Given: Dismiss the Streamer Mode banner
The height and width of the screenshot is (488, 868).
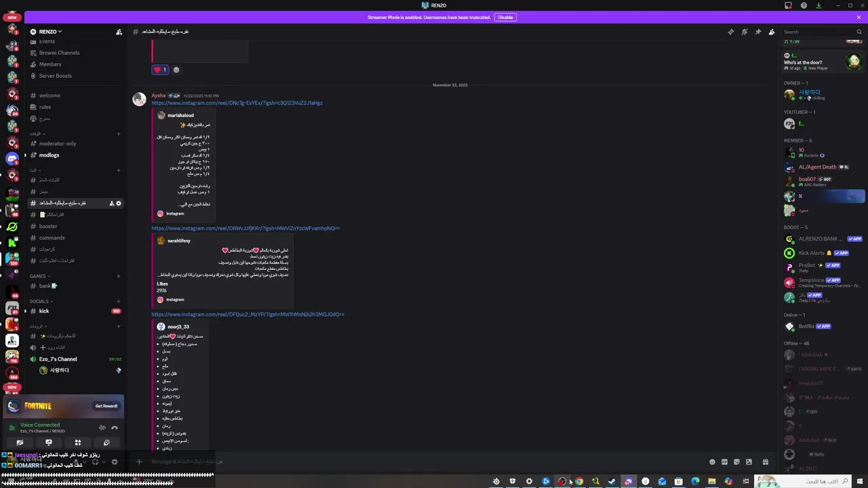Looking at the screenshot, I should tap(859, 17).
